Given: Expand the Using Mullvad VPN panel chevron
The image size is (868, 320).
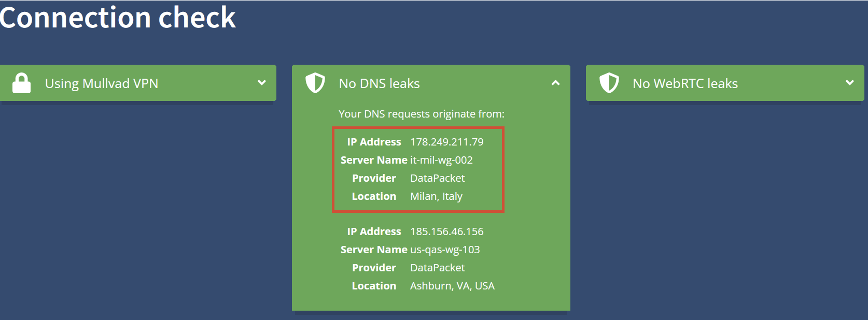Looking at the screenshot, I should [262, 83].
